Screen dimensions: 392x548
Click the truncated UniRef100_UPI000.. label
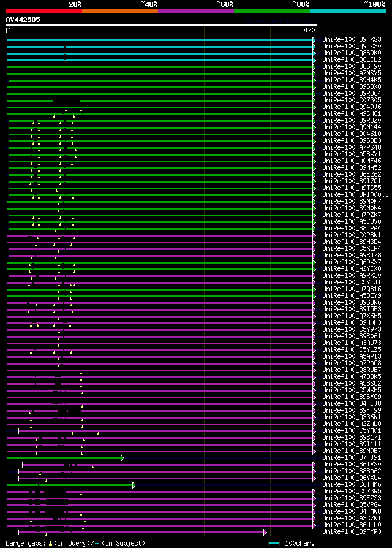coord(355,195)
